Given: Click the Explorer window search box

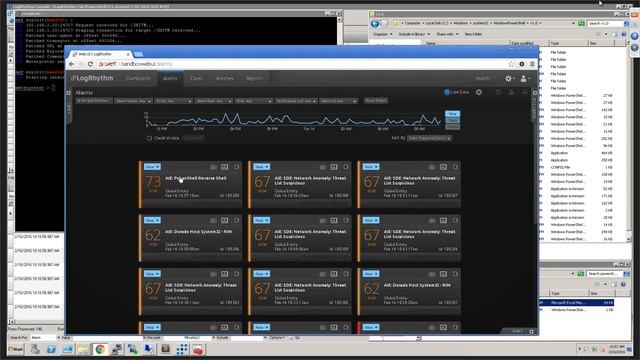Looking at the screenshot, I should point(605,24).
